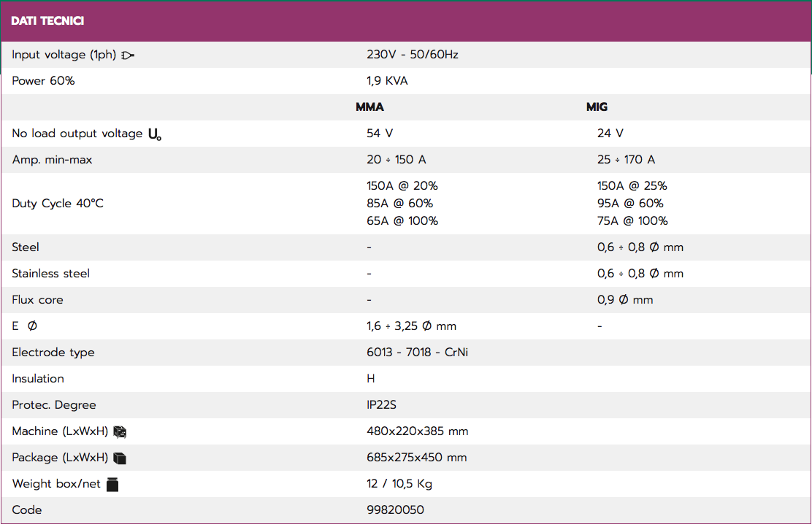
Task: Click the weight value 12 / 10,5 Kg
Action: [399, 484]
